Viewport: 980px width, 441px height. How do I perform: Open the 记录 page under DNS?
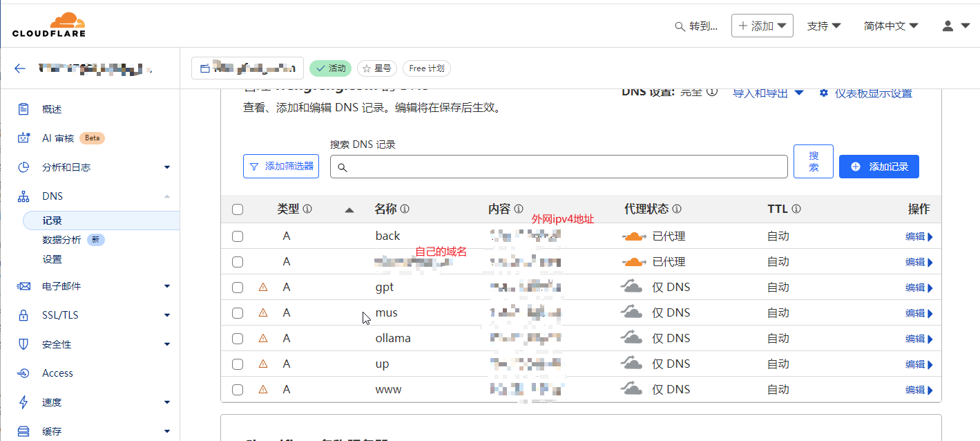[x=101, y=220]
